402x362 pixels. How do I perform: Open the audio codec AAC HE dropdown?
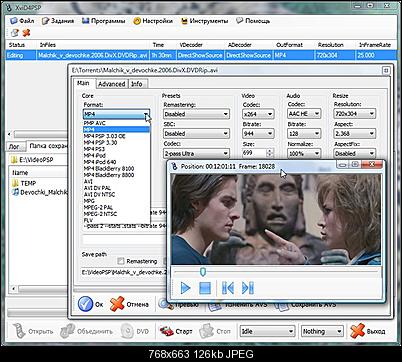point(304,114)
